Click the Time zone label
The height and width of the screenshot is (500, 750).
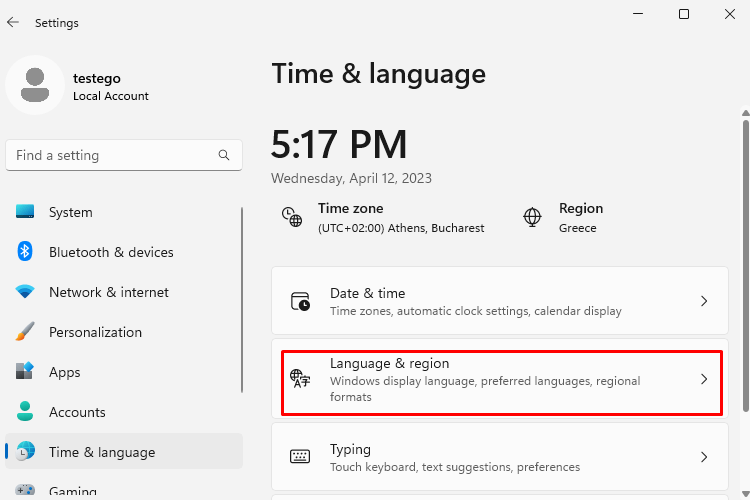point(351,208)
